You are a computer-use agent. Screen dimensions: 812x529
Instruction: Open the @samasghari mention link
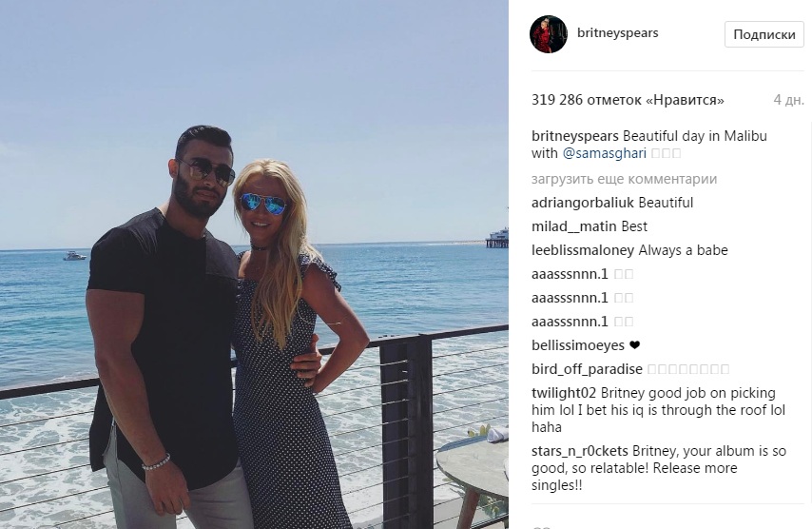605,153
